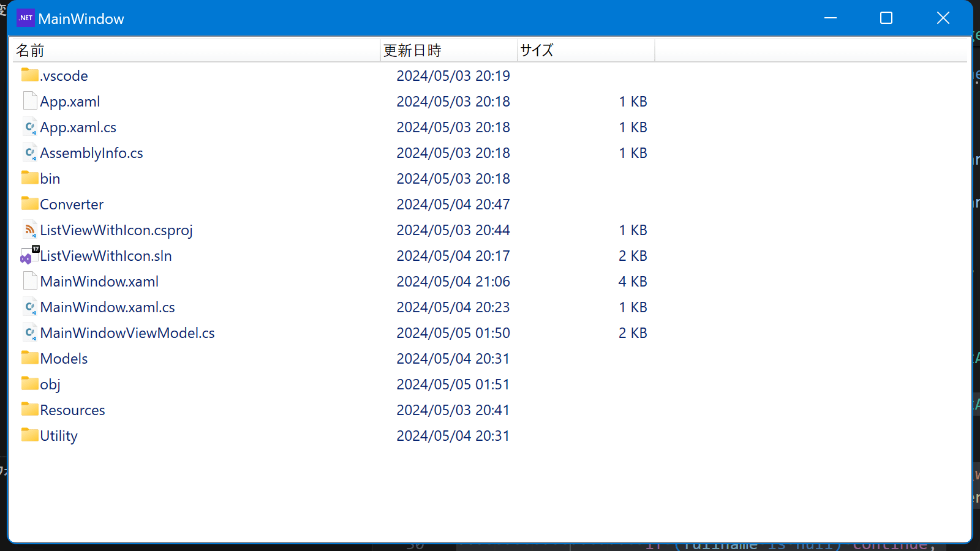Click the C# file icon beside App.xaml.cs
This screenshot has height=551, width=980.
29,127
